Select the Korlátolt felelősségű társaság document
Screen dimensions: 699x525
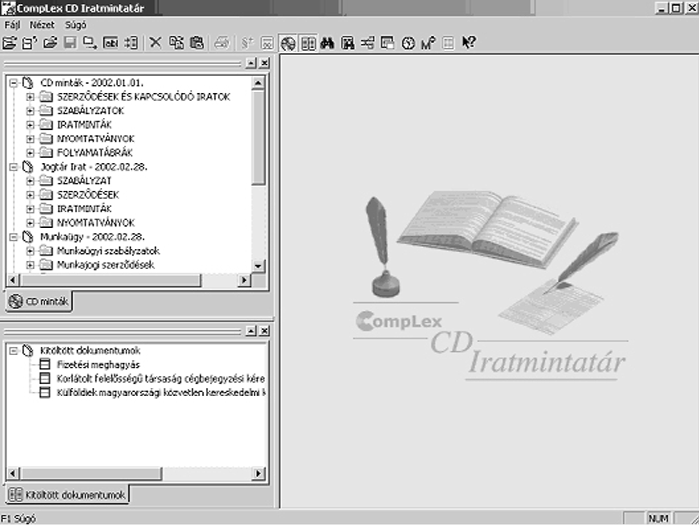(160, 379)
